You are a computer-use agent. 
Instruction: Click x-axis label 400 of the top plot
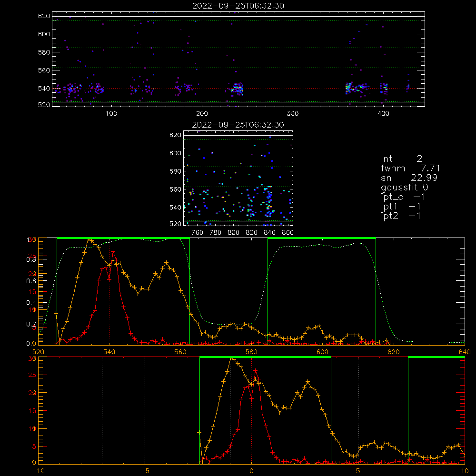[x=383, y=114]
